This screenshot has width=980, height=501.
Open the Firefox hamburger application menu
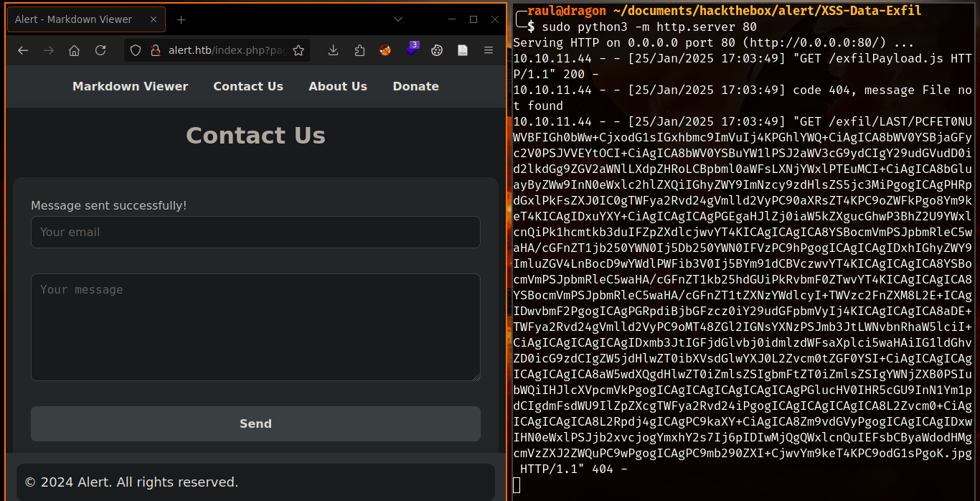pos(489,50)
